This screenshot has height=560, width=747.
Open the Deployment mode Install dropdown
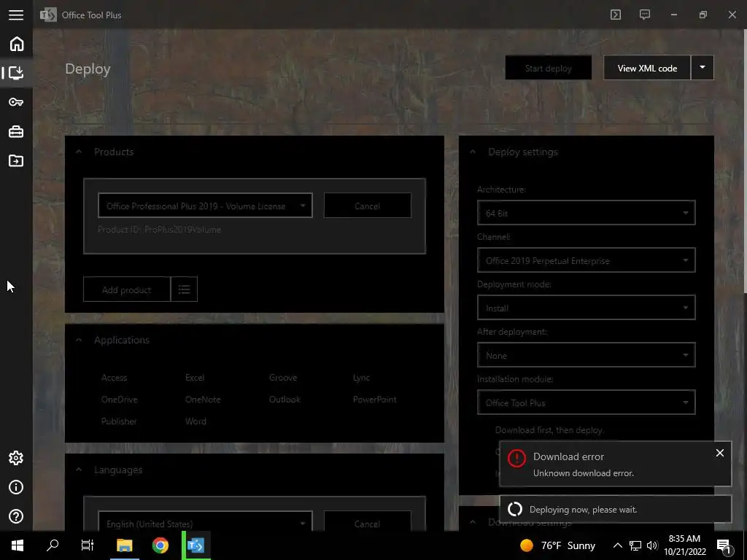click(586, 308)
